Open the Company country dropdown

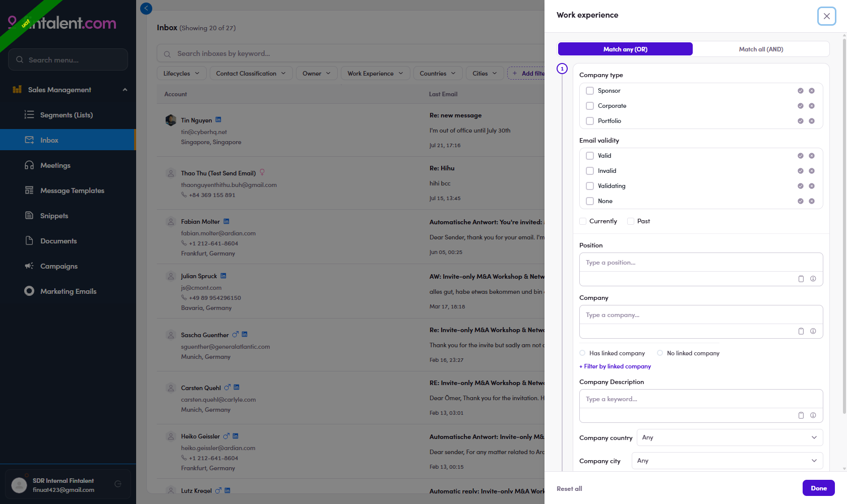tap(730, 437)
